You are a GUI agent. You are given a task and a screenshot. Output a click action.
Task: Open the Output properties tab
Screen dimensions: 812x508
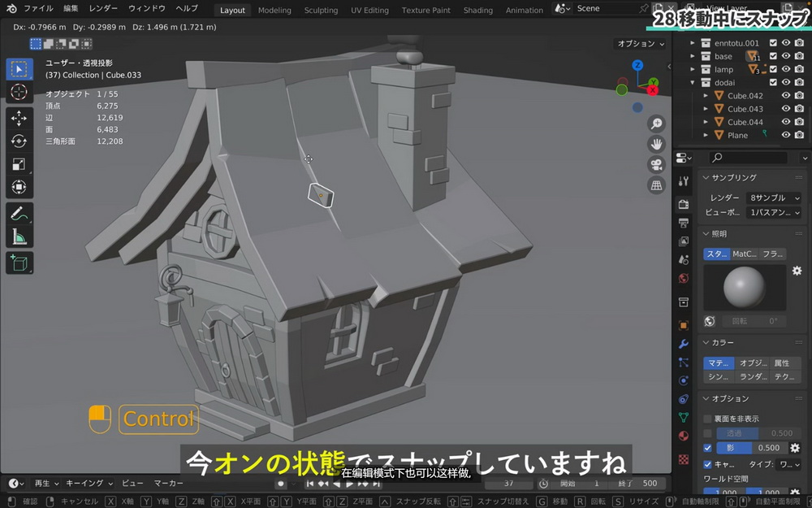[684, 223]
